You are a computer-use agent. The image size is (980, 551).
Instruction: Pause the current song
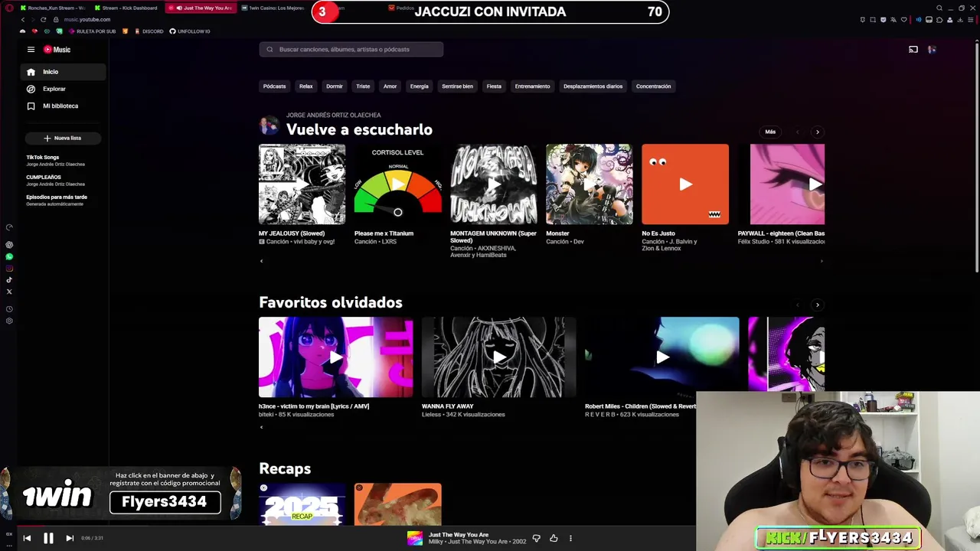48,538
